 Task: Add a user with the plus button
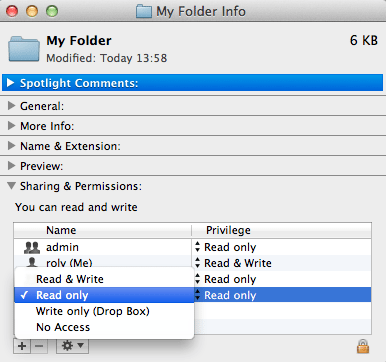click(x=22, y=346)
